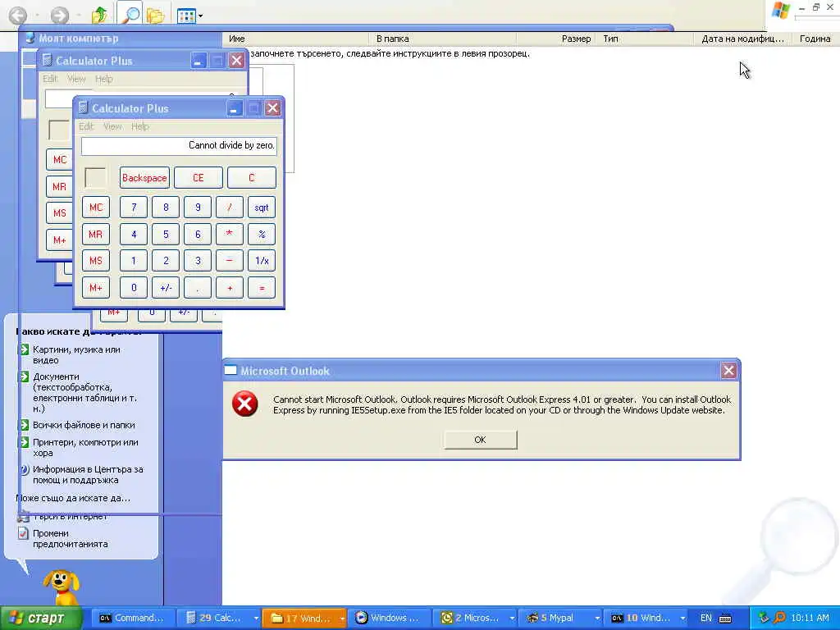The width and height of the screenshot is (840, 630).
Task: Click digit 5 in front calculator
Action: [x=166, y=234]
